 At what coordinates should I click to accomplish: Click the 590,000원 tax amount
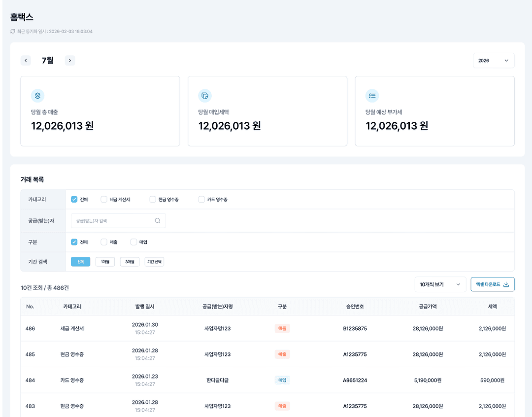(492, 381)
